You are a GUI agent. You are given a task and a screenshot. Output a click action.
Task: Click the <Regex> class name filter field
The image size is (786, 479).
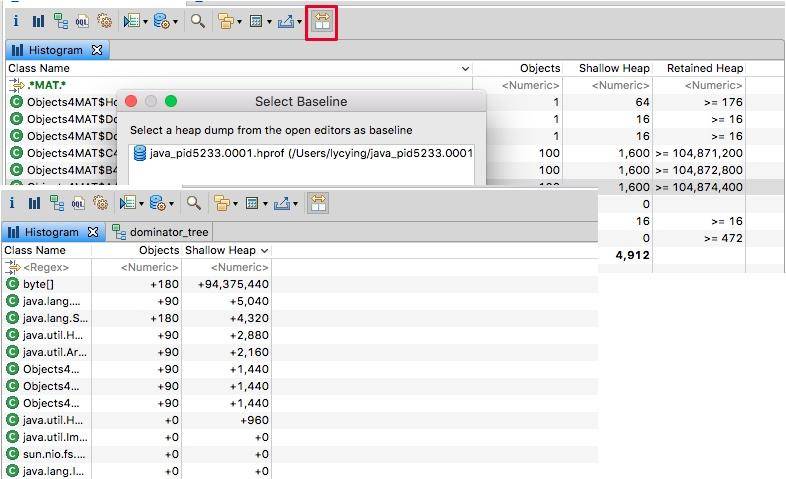click(x=46, y=267)
